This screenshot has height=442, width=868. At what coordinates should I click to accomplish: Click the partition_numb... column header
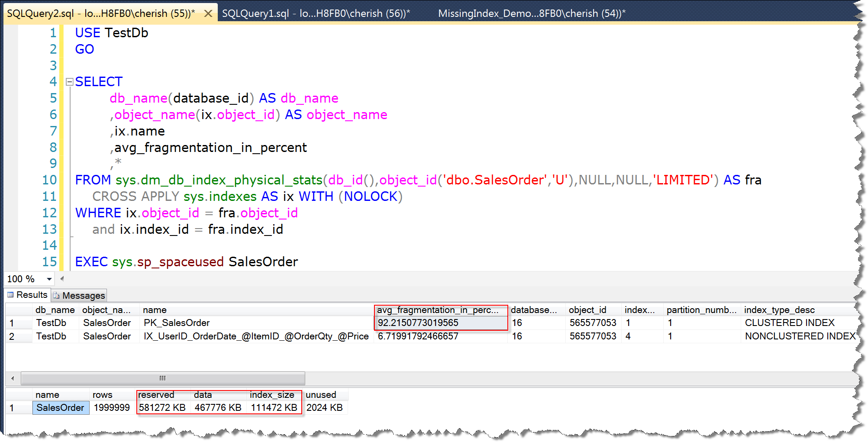point(702,310)
